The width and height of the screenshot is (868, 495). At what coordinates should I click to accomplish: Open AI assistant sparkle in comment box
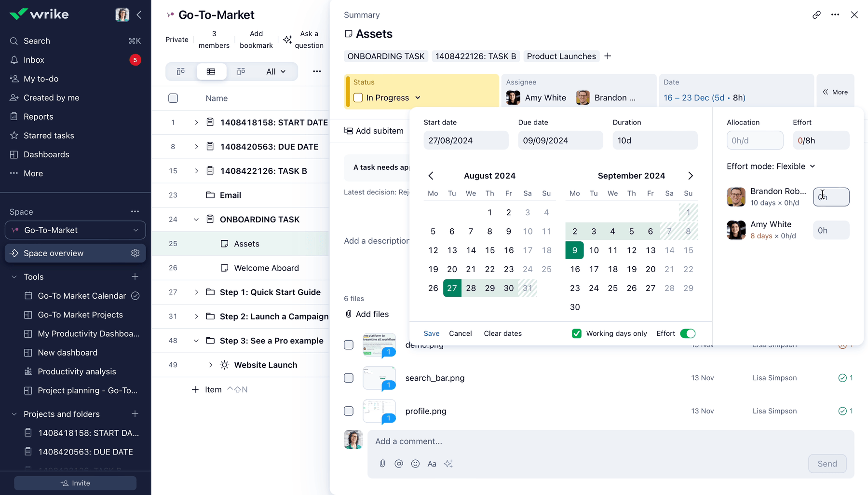(x=448, y=464)
